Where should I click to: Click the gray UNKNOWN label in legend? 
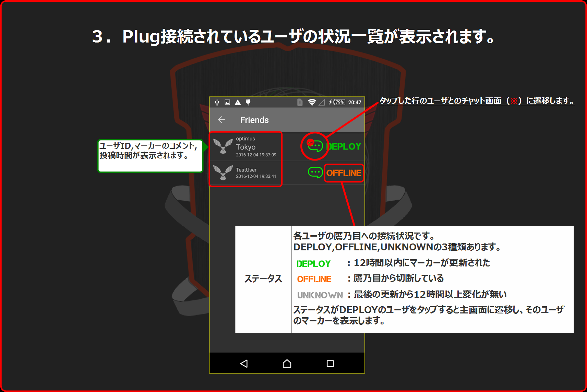coord(320,295)
